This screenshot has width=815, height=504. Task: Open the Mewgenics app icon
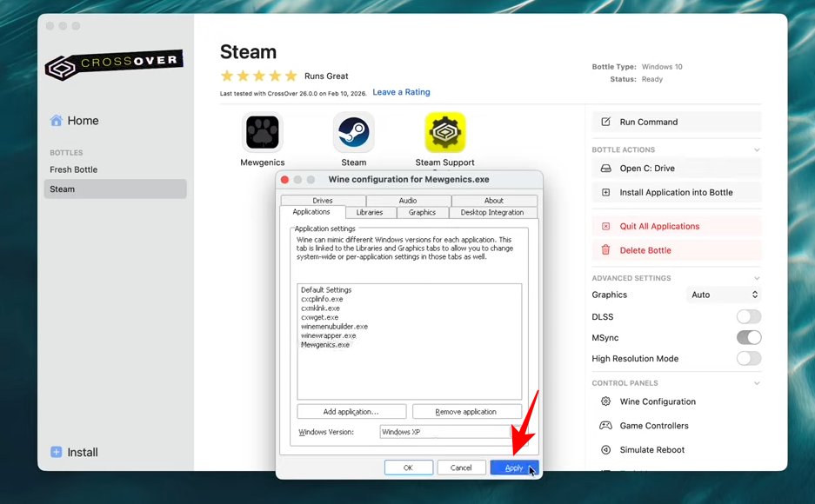point(262,133)
